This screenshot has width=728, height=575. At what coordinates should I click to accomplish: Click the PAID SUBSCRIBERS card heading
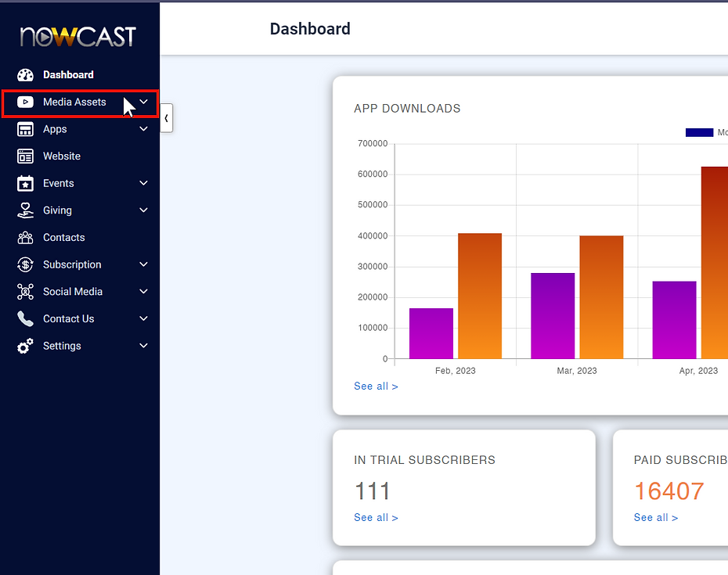coord(681,460)
